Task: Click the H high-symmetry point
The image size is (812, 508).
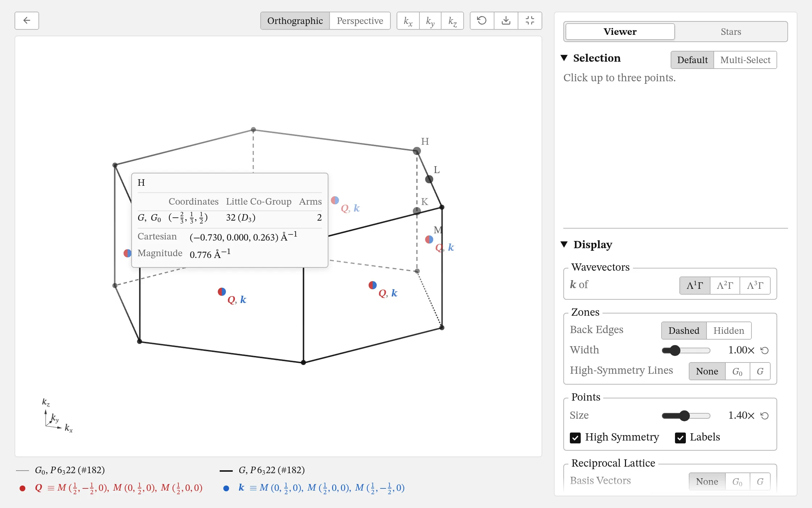Action: point(417,151)
